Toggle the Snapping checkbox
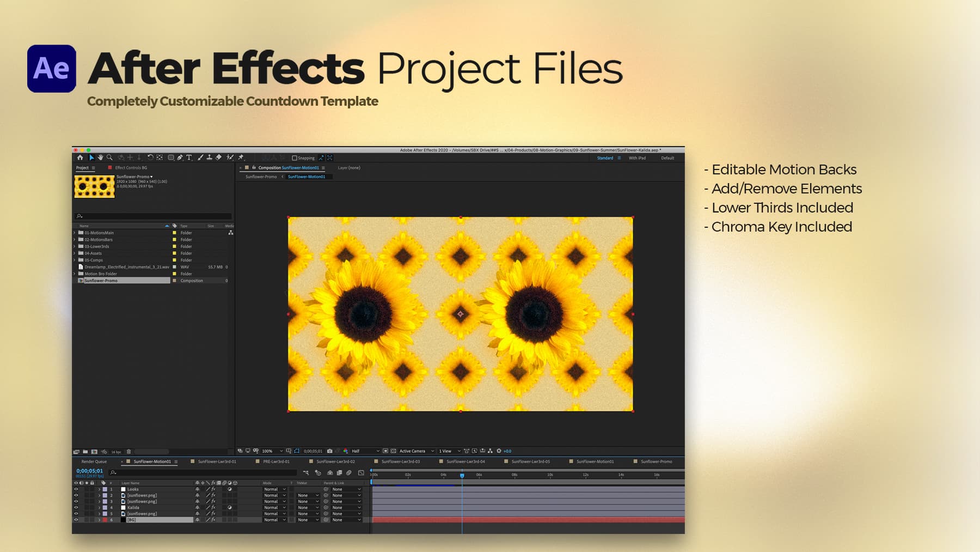The width and height of the screenshot is (980, 552). click(295, 158)
